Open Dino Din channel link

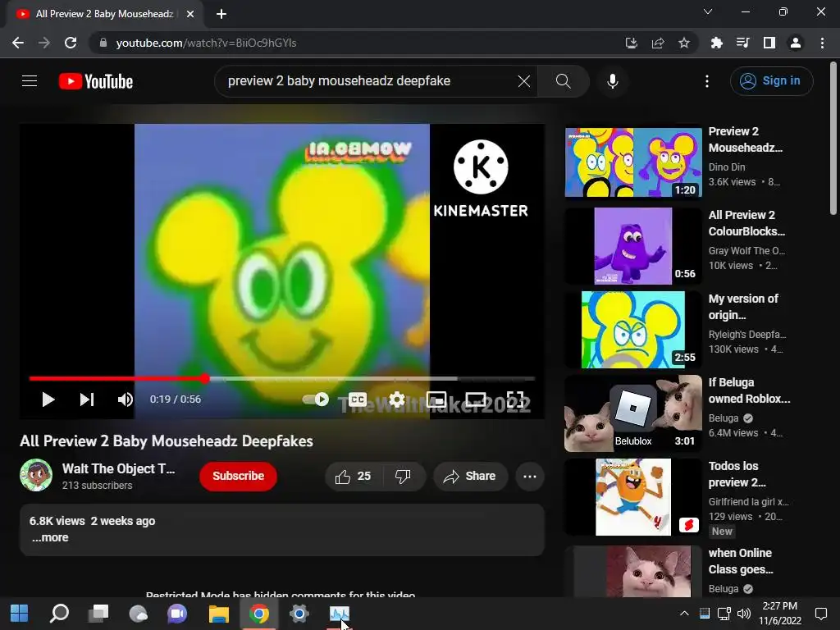[x=727, y=167]
